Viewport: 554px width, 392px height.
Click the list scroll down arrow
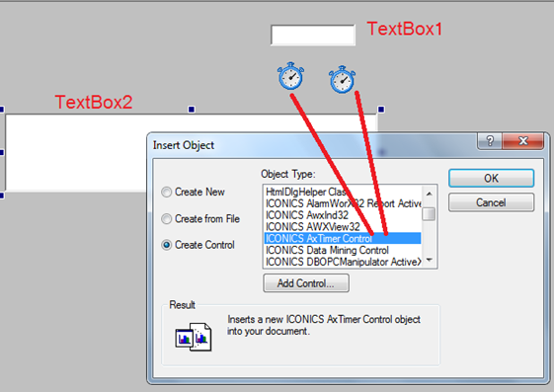(x=429, y=260)
